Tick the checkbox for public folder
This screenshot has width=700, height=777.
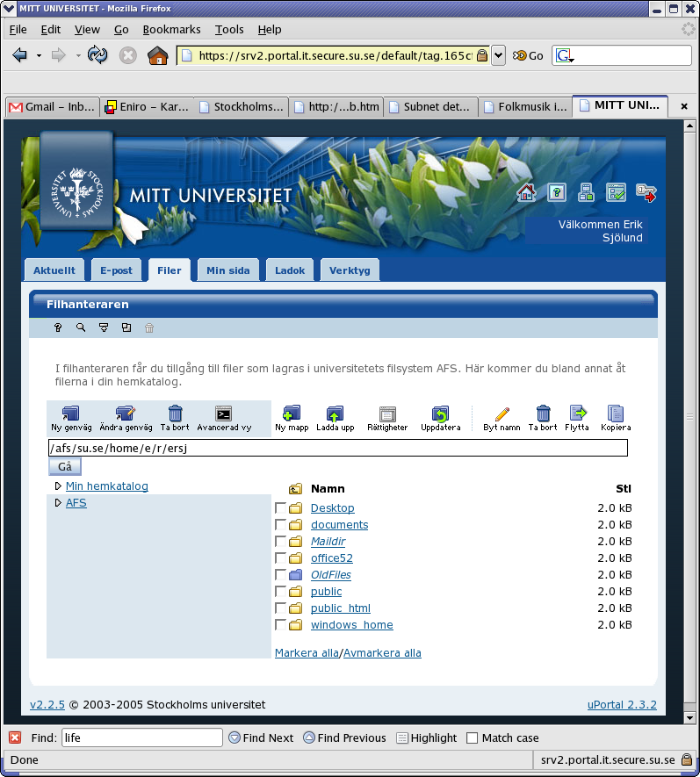(280, 591)
